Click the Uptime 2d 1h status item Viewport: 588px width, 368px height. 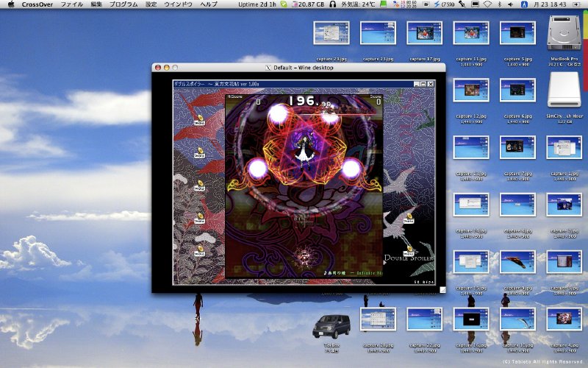click(257, 4)
